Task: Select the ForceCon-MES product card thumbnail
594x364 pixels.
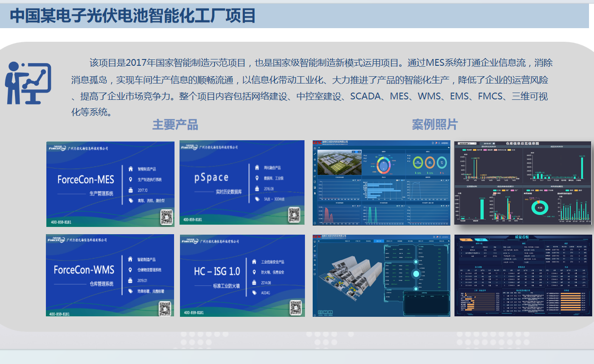Action: tap(110, 184)
